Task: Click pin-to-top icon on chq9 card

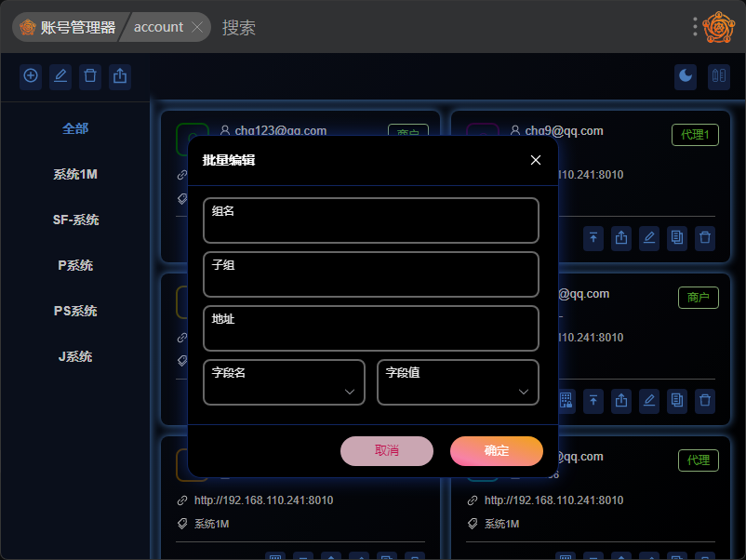Action: pos(593,237)
